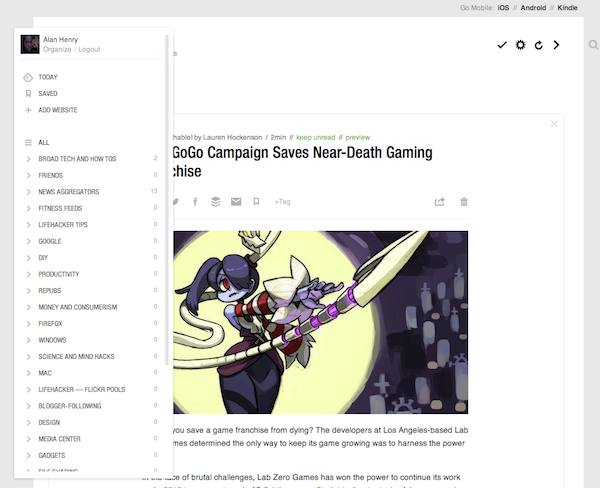Save to Buffer stack icon
Viewport: 600px width, 488px height.
click(215, 202)
